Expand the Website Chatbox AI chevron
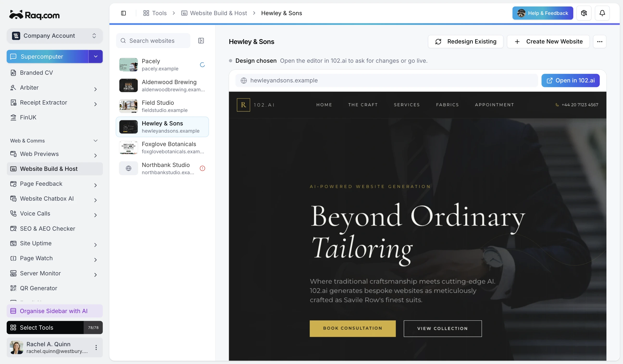This screenshot has height=364, width=623. point(95,200)
